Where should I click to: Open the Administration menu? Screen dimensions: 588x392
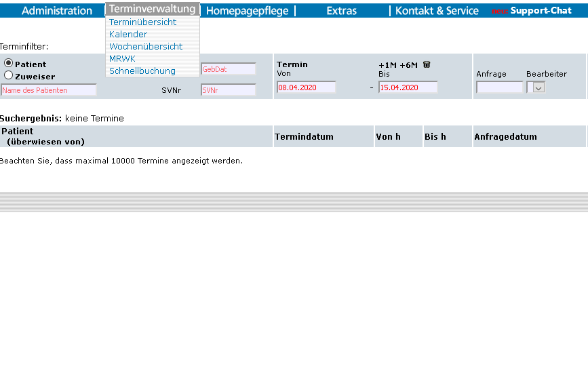57,11
